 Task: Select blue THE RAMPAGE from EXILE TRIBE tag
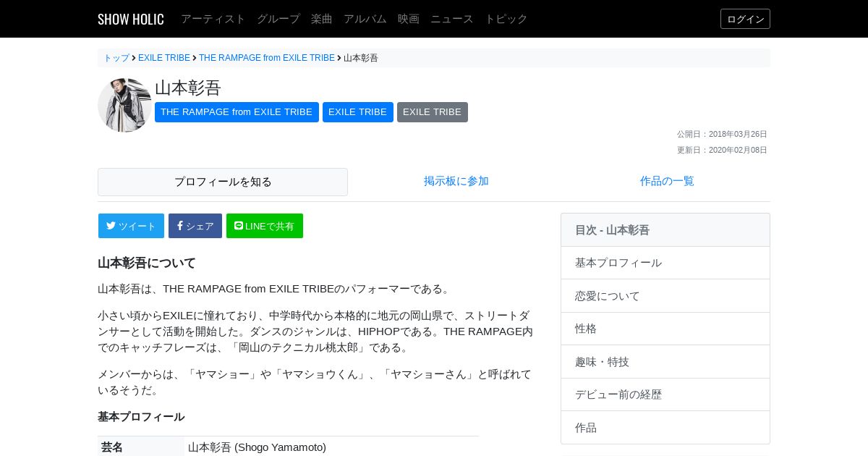click(x=237, y=112)
